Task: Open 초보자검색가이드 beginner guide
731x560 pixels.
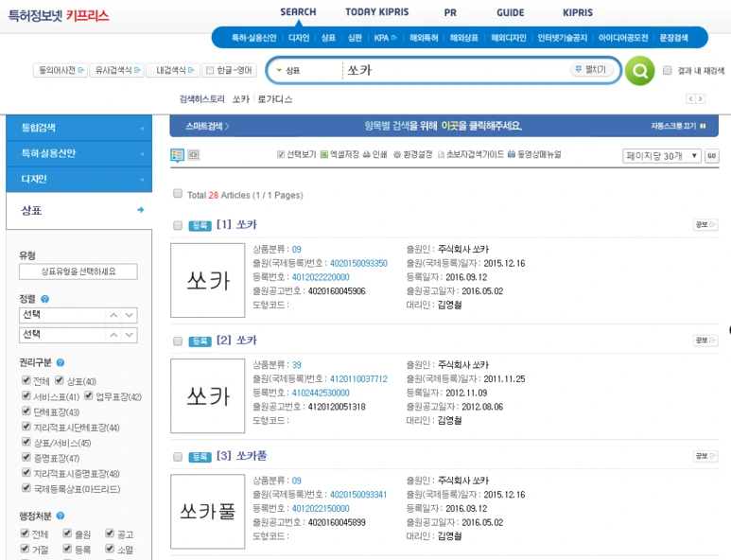Action: pyautogui.click(x=471, y=154)
